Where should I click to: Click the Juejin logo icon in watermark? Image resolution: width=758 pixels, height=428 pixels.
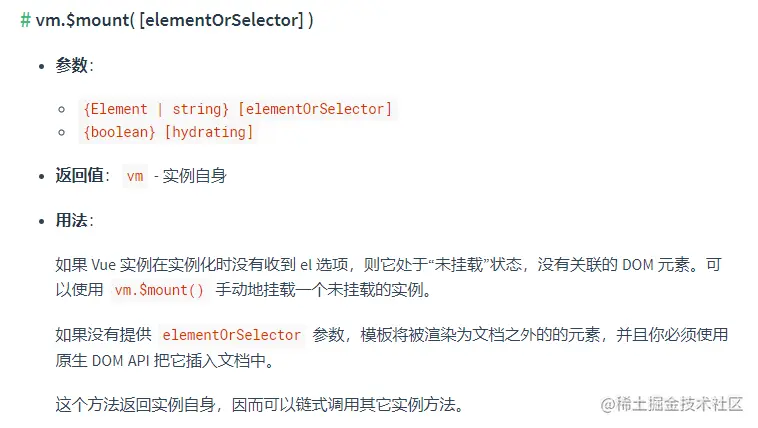tap(610, 403)
